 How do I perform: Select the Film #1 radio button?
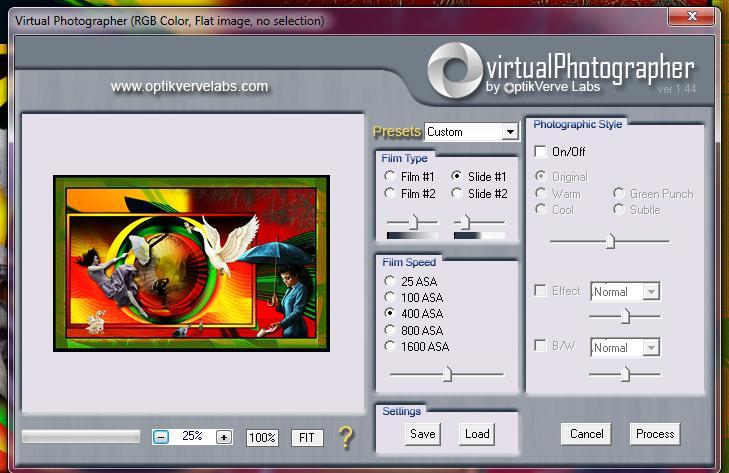click(390, 176)
